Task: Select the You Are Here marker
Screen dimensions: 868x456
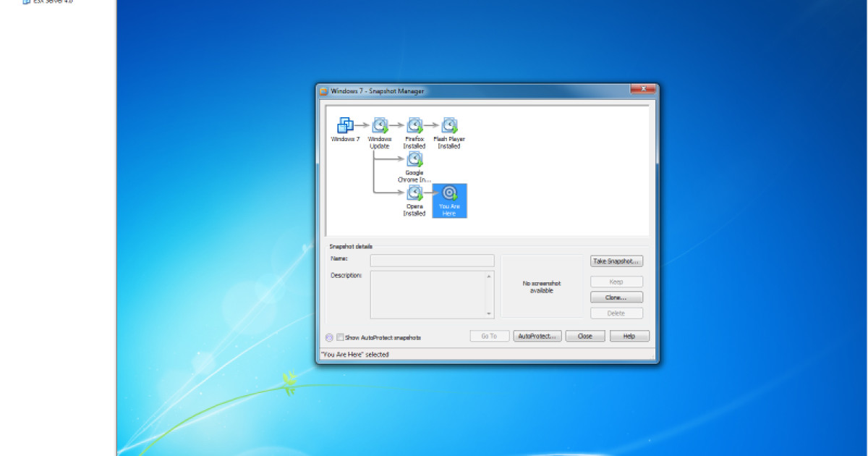Action: [x=449, y=200]
